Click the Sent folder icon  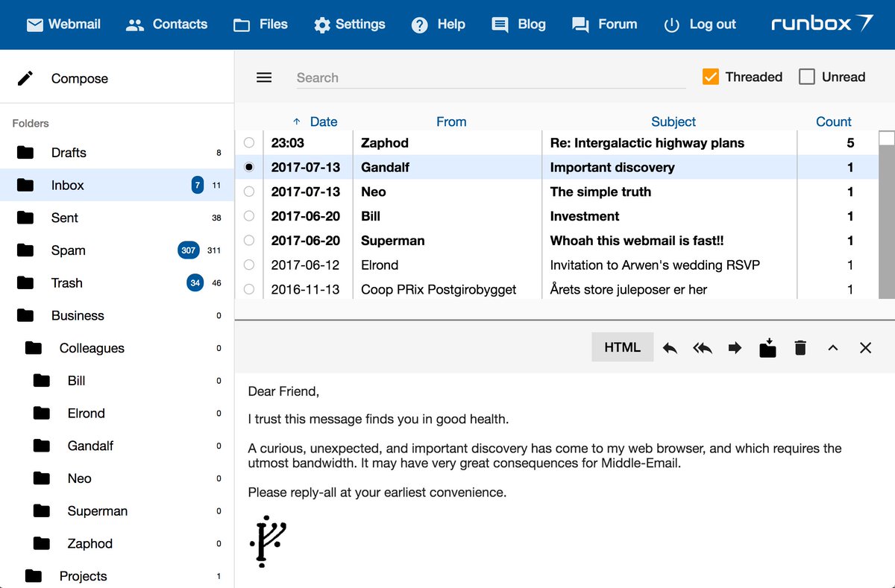pyautogui.click(x=25, y=218)
